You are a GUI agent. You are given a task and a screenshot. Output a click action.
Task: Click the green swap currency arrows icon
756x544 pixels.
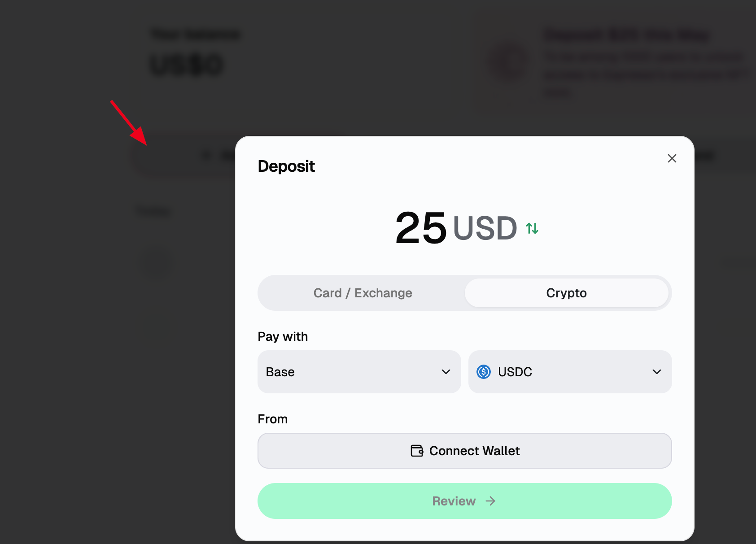coord(532,228)
